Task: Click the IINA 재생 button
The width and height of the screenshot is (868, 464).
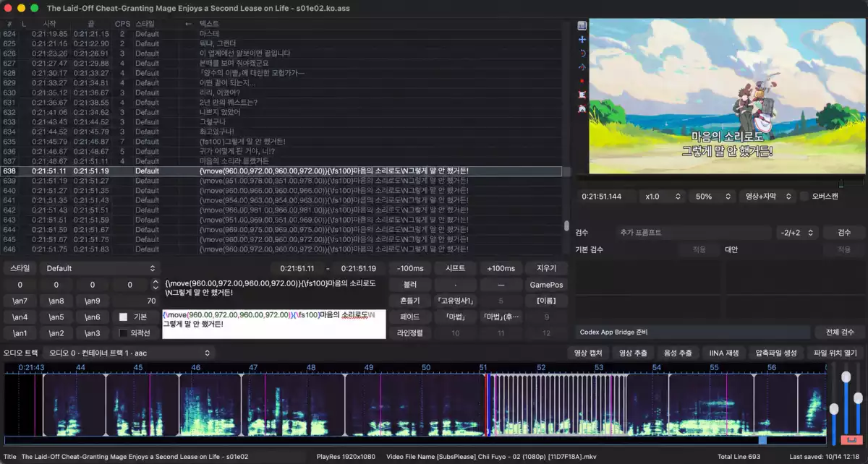Action: 723,353
